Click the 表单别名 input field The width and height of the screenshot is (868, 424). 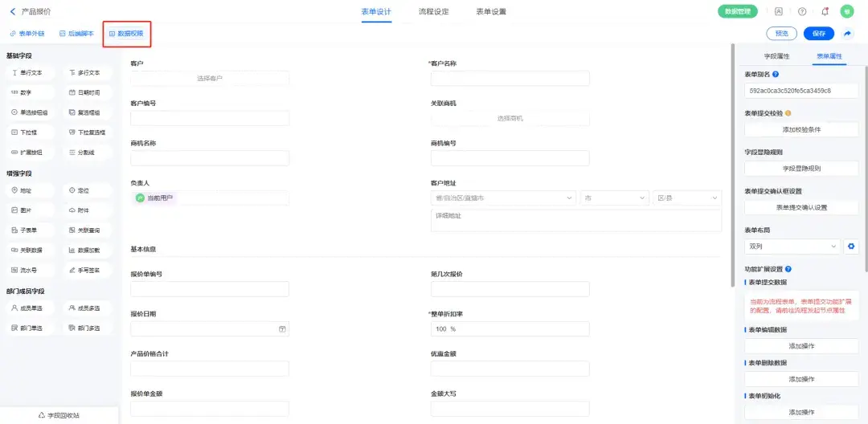[x=801, y=90]
